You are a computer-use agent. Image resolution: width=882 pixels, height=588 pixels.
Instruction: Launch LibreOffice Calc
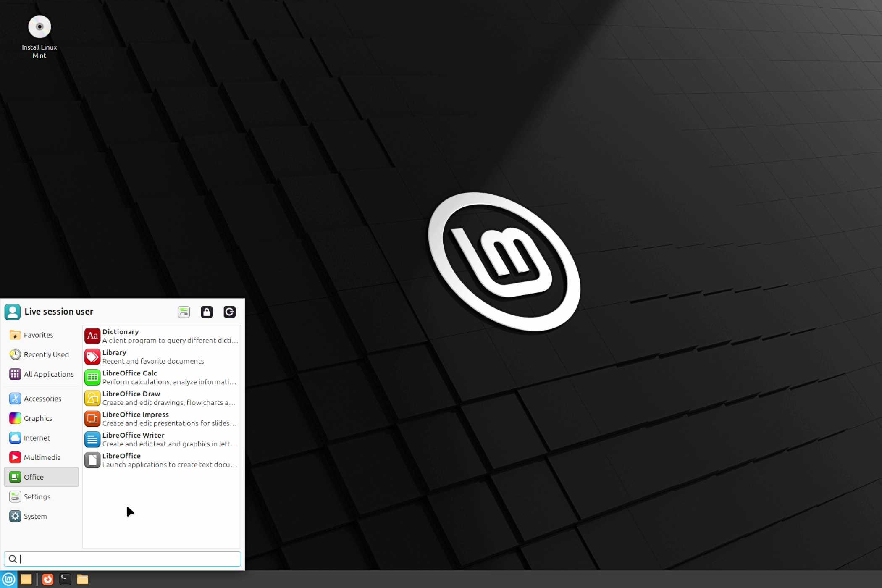[x=162, y=377]
